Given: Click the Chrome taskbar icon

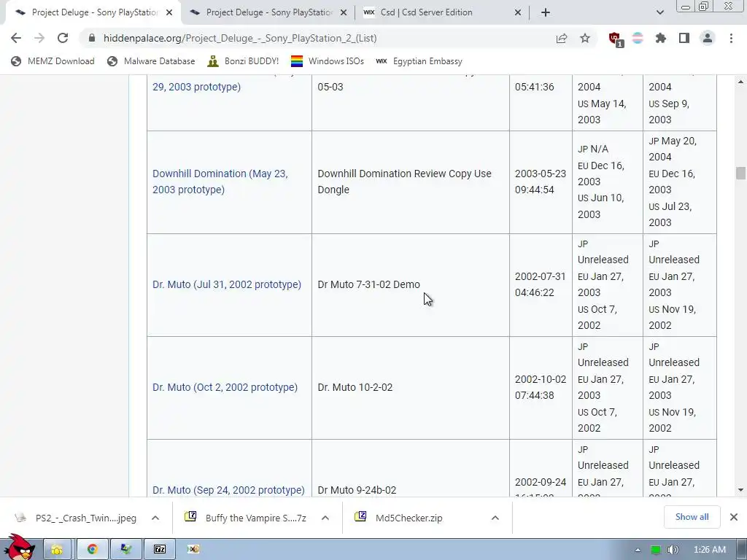Looking at the screenshot, I should pyautogui.click(x=93, y=550).
